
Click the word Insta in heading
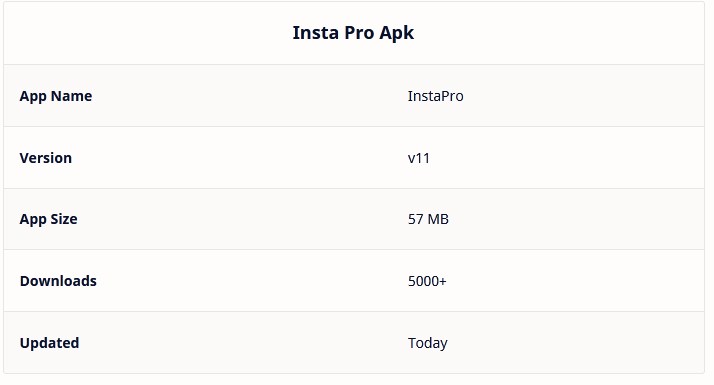tap(315, 33)
